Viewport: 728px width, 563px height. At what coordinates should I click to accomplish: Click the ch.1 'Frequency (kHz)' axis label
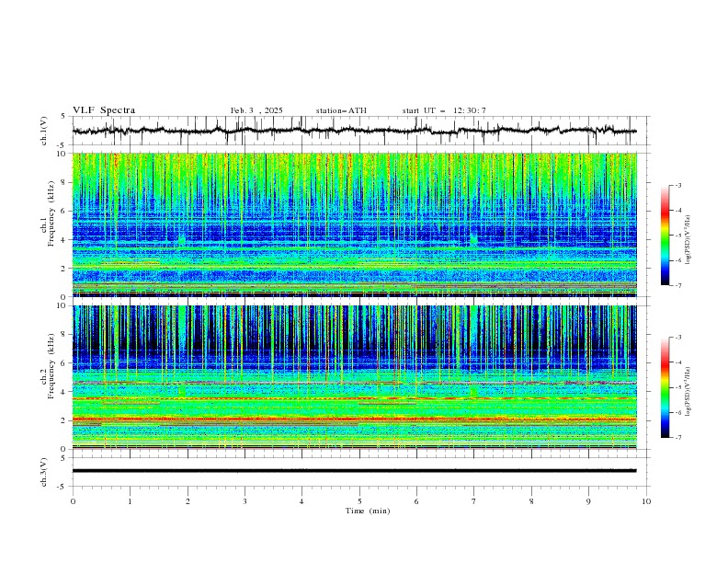point(51,213)
